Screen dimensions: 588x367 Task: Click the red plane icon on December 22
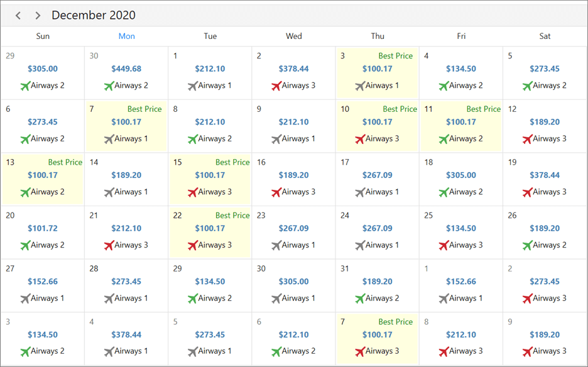192,245
